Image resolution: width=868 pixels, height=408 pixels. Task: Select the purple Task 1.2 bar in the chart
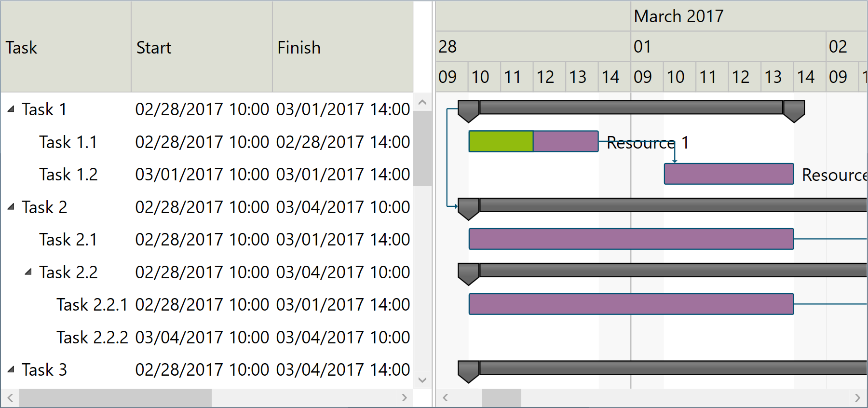tap(728, 174)
